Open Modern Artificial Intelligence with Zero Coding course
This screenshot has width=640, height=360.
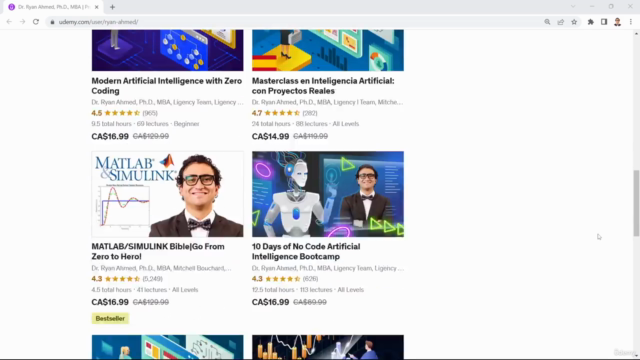pyautogui.click(x=167, y=86)
